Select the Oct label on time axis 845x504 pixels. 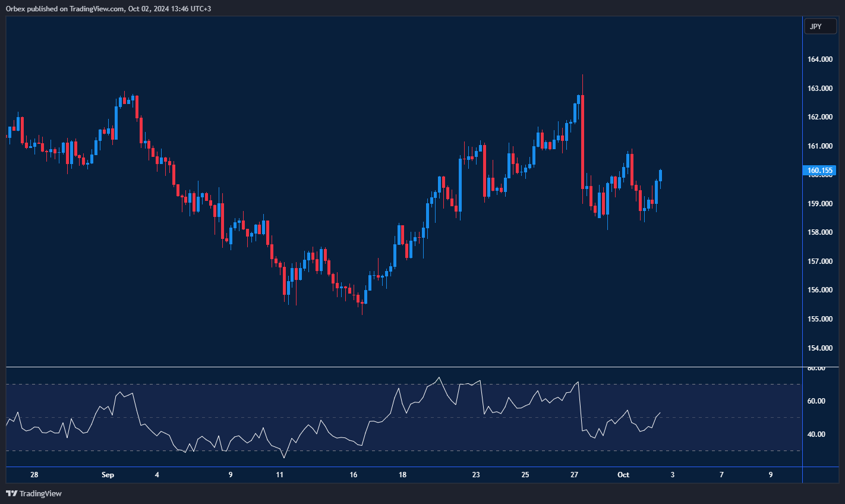tap(623, 475)
